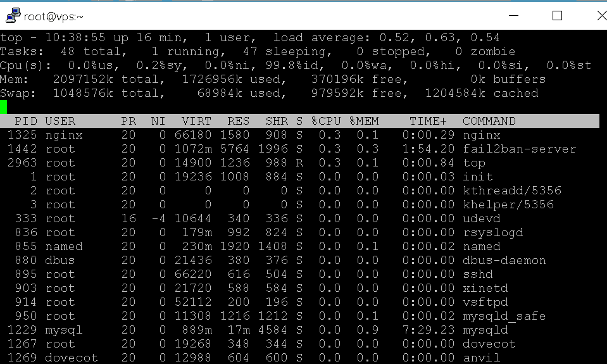Screen dimensions: 607x364
Task: Select the %CPU column header
Action: [326, 121]
